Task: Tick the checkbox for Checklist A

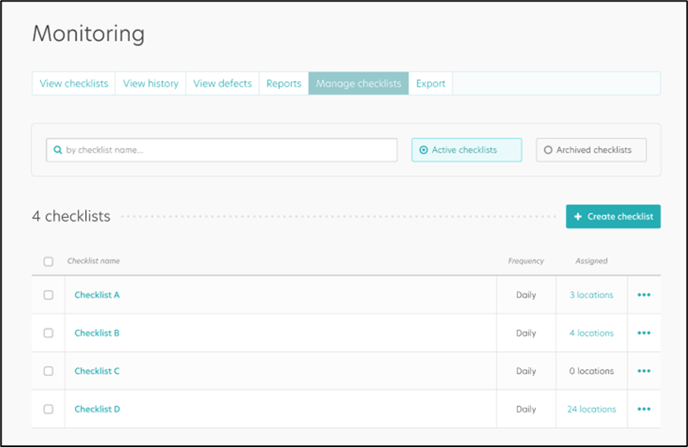Action: 48,295
